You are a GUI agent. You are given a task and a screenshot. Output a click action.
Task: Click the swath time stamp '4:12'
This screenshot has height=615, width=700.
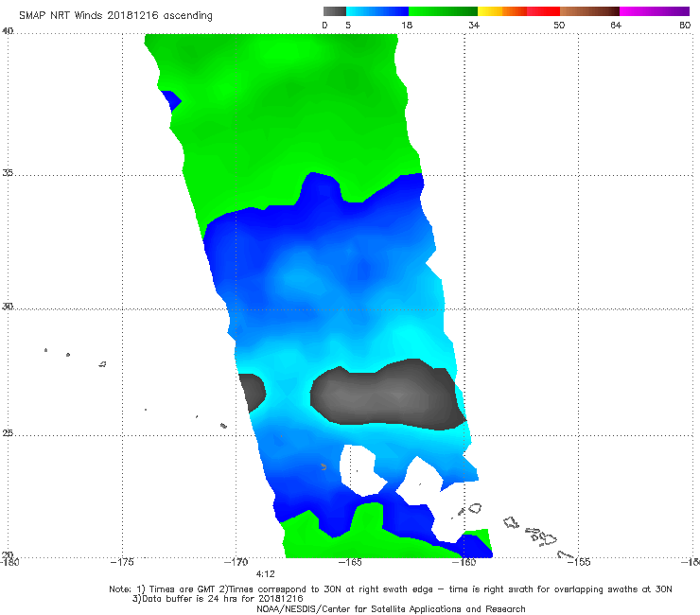click(265, 574)
